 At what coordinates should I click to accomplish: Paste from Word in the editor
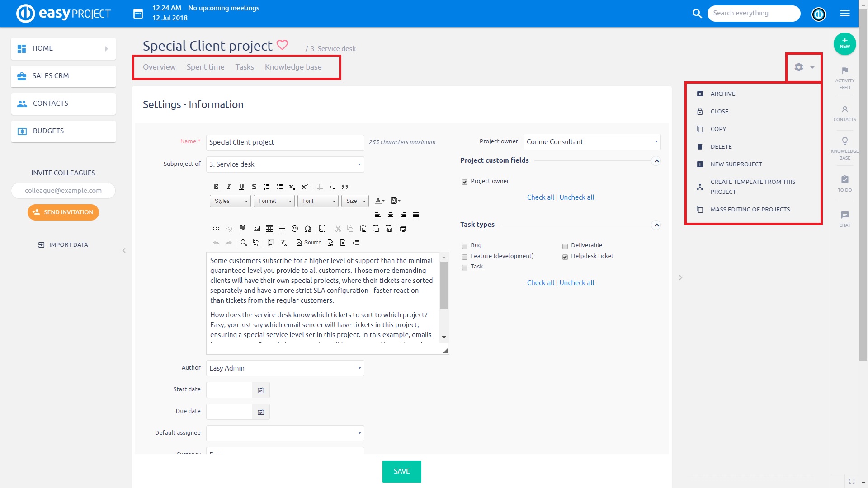pyautogui.click(x=389, y=229)
